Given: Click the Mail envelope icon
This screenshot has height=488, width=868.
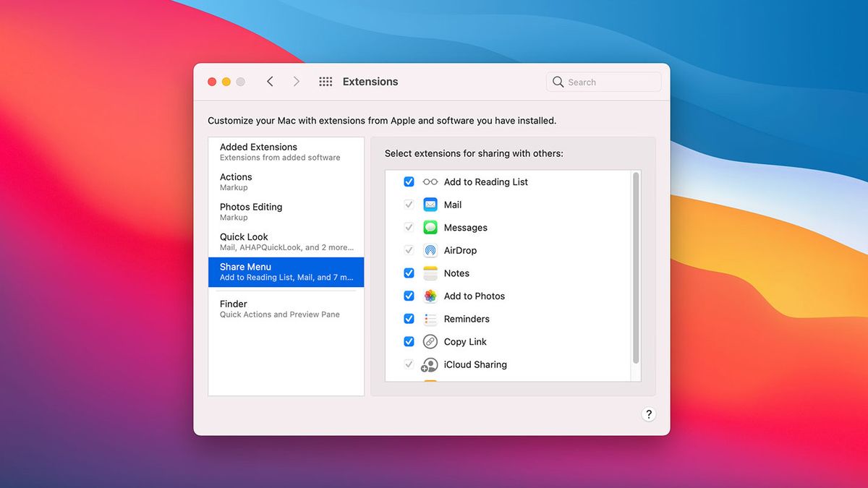Looking at the screenshot, I should 430,205.
